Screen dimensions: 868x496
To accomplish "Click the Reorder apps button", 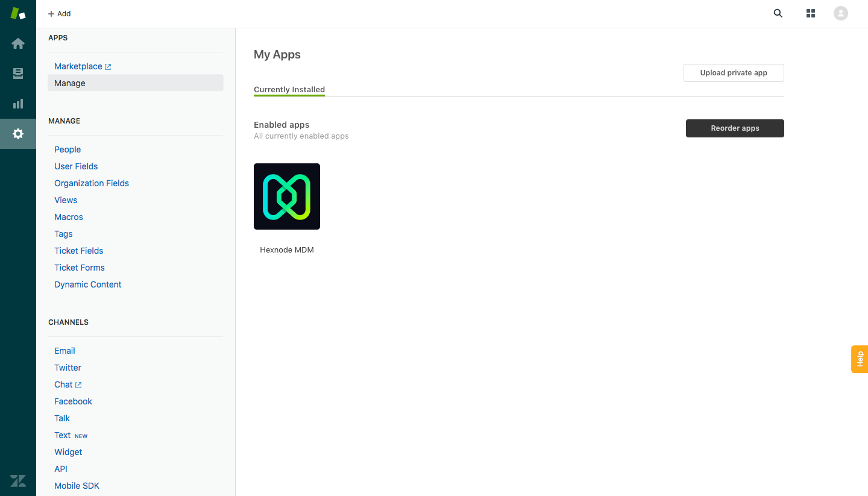I will (735, 128).
